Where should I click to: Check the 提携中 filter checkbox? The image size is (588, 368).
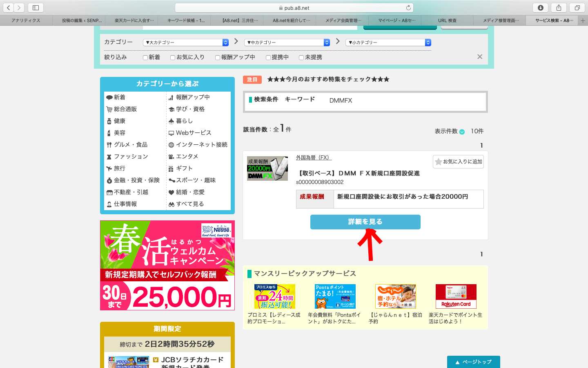pos(268,58)
